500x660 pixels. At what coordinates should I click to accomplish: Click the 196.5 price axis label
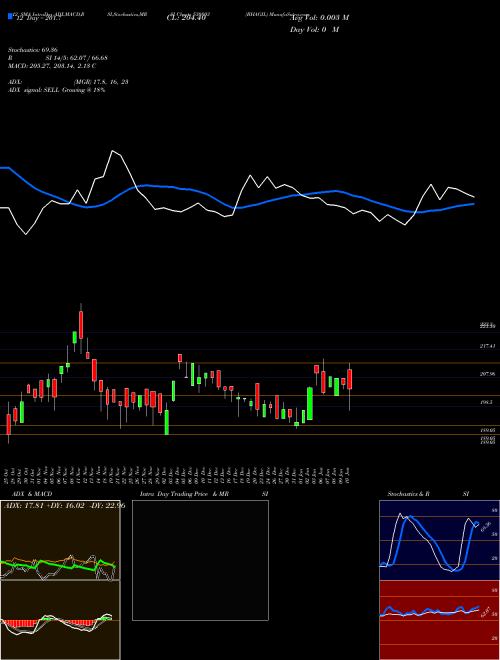click(x=486, y=402)
